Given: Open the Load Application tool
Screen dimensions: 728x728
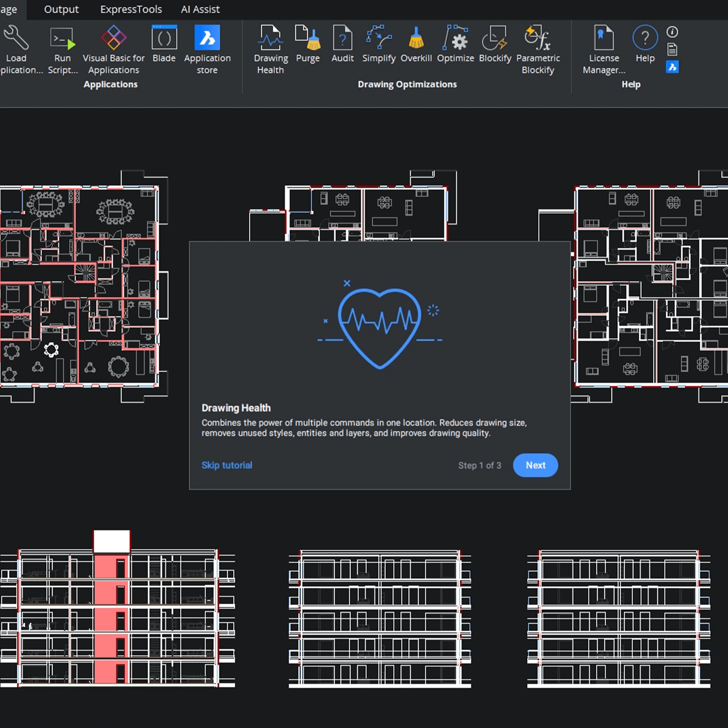Looking at the screenshot, I should tap(16, 49).
